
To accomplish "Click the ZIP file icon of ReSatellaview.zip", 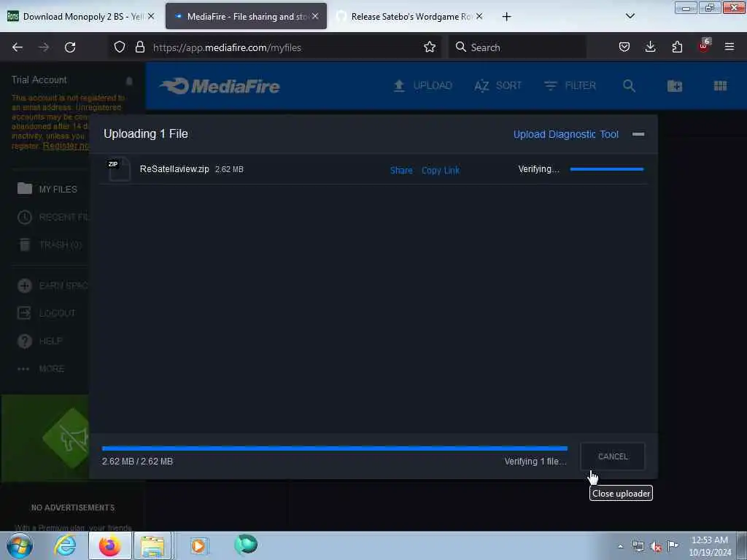I will [x=119, y=169].
